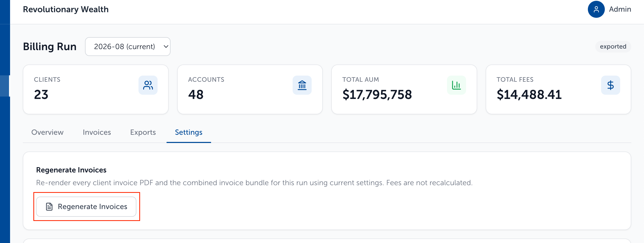This screenshot has height=243, width=644.
Task: Go to the Exports tab
Action: click(143, 132)
